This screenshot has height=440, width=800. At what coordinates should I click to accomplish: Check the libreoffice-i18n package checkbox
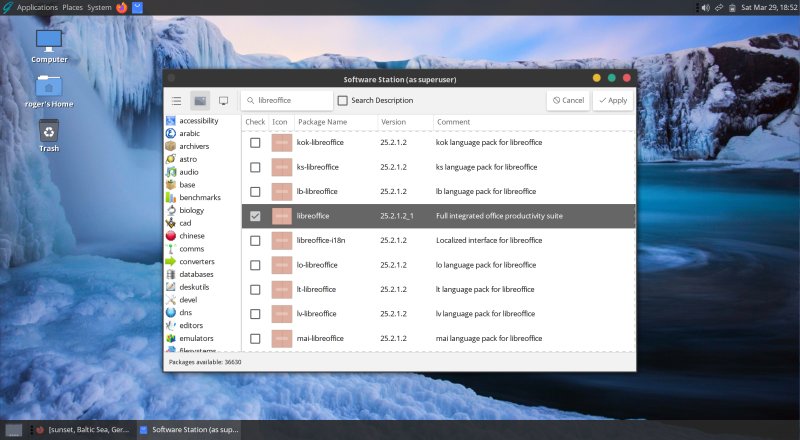[255, 240]
